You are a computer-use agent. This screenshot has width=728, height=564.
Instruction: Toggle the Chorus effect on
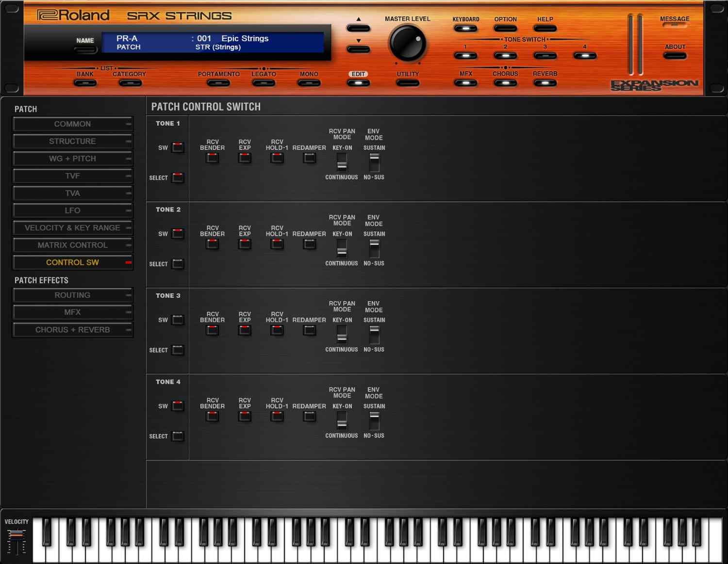coord(505,82)
